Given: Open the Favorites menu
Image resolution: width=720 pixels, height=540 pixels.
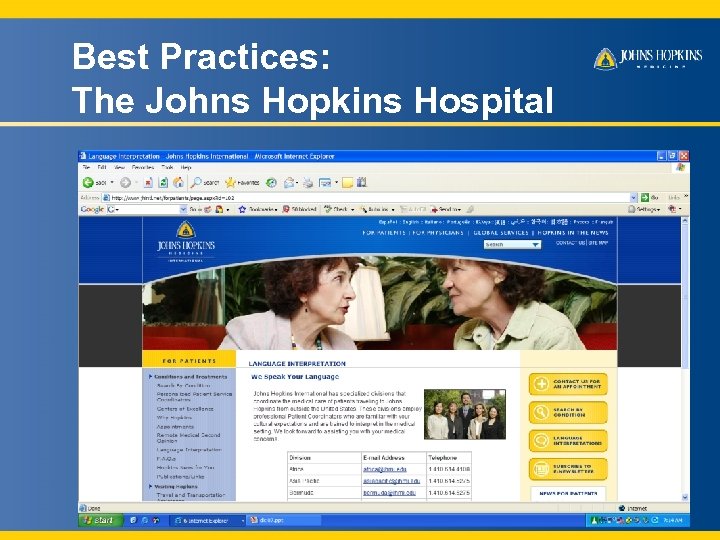Looking at the screenshot, I should point(143,168).
